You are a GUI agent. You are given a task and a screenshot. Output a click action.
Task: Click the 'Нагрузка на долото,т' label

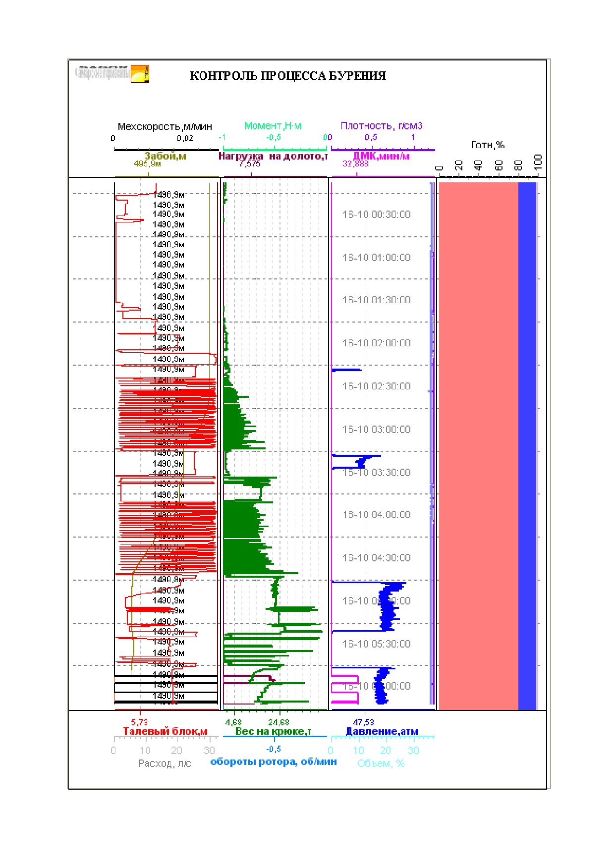pyautogui.click(x=273, y=156)
